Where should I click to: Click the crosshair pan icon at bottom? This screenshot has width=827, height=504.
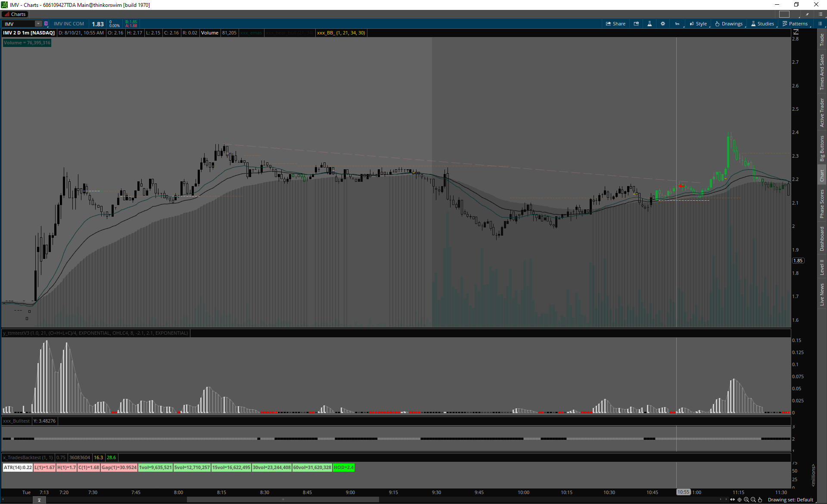[740, 500]
